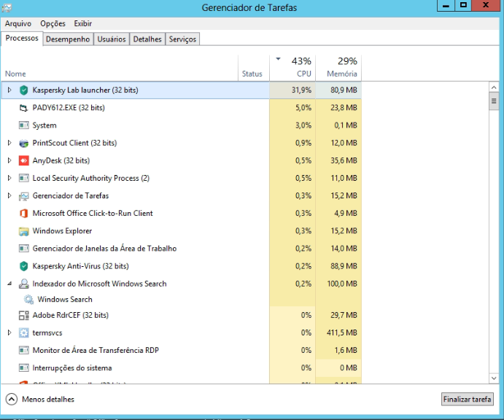This screenshot has height=420, width=504.
Task: Click the Task Manager title bar icon
Action: [x=7, y=7]
